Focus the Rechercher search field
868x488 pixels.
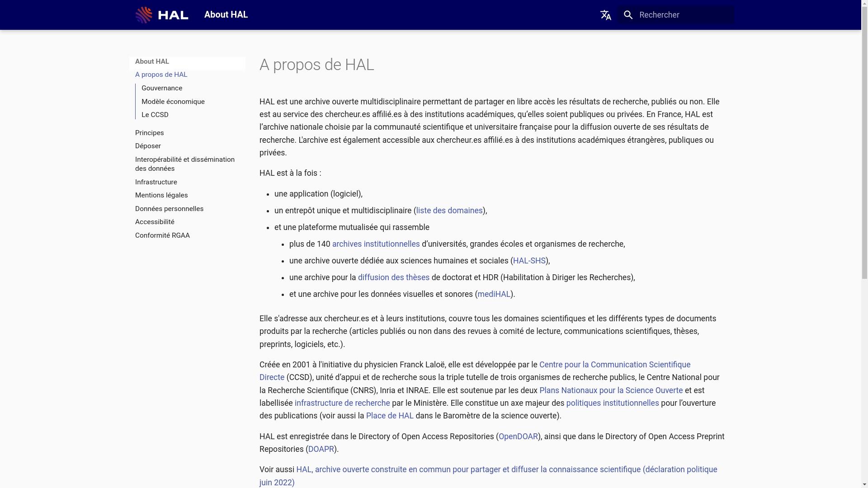pyautogui.click(x=676, y=15)
